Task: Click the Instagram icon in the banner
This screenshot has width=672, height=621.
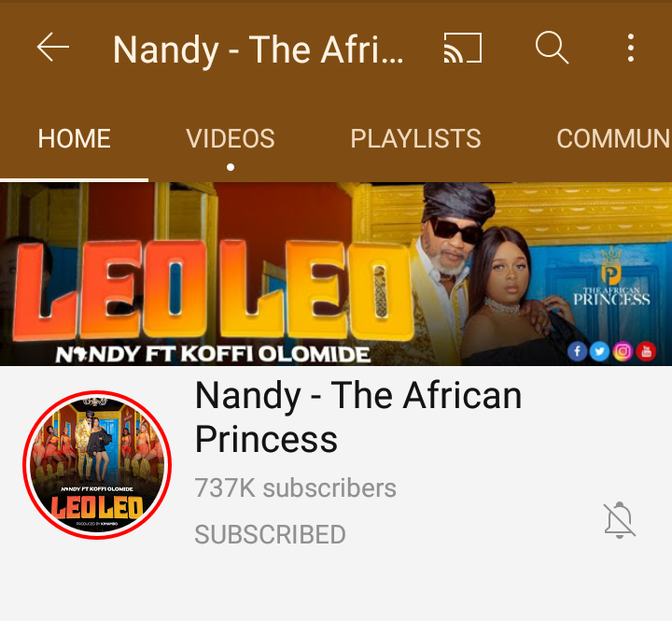Action: [623, 352]
